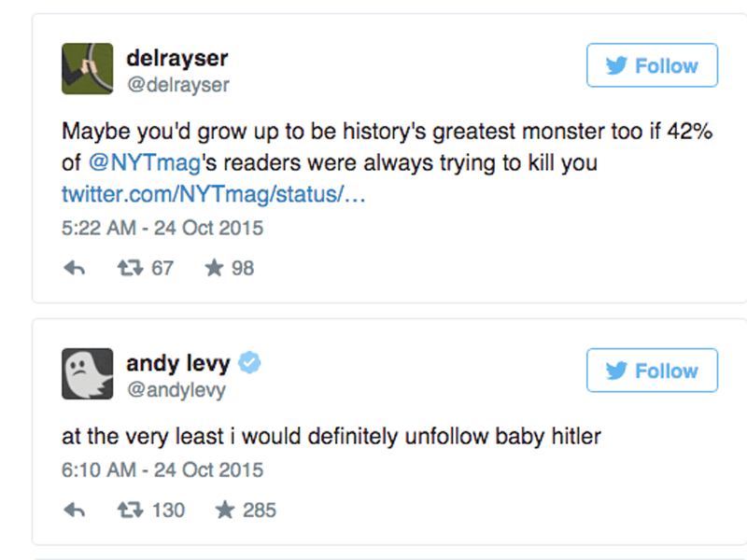Favorite andy levy's tweet with star
Screen dimensions: 747x560
coord(225,510)
